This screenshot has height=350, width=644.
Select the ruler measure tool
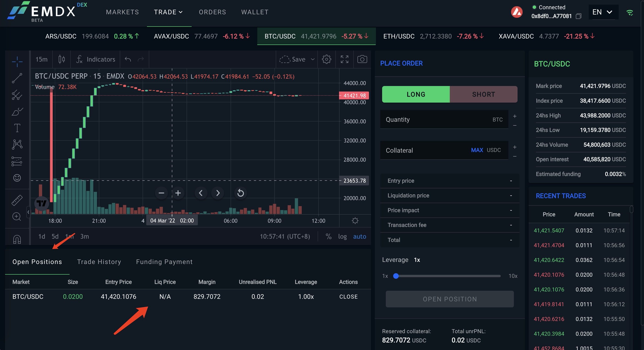coord(17,200)
